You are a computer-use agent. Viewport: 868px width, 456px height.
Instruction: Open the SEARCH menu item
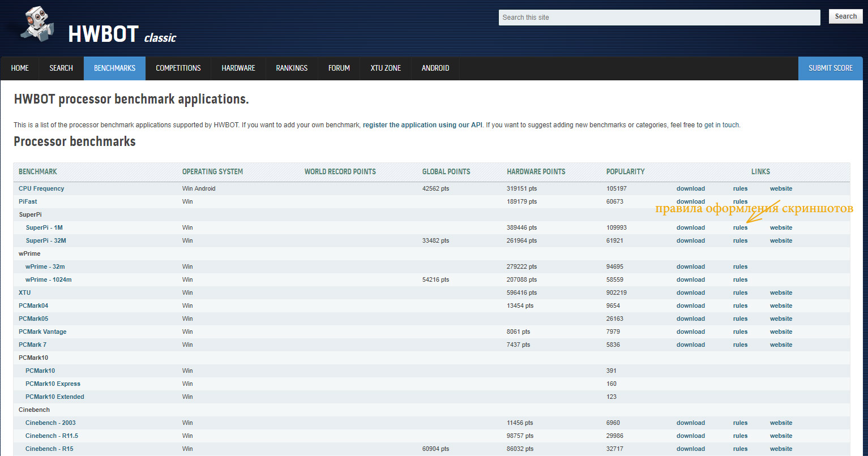pos(61,68)
